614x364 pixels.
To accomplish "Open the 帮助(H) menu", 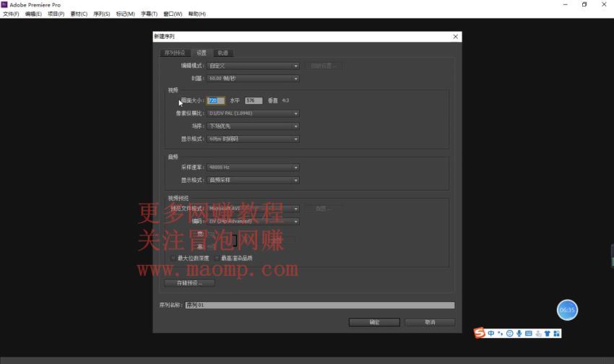I will 197,14.
